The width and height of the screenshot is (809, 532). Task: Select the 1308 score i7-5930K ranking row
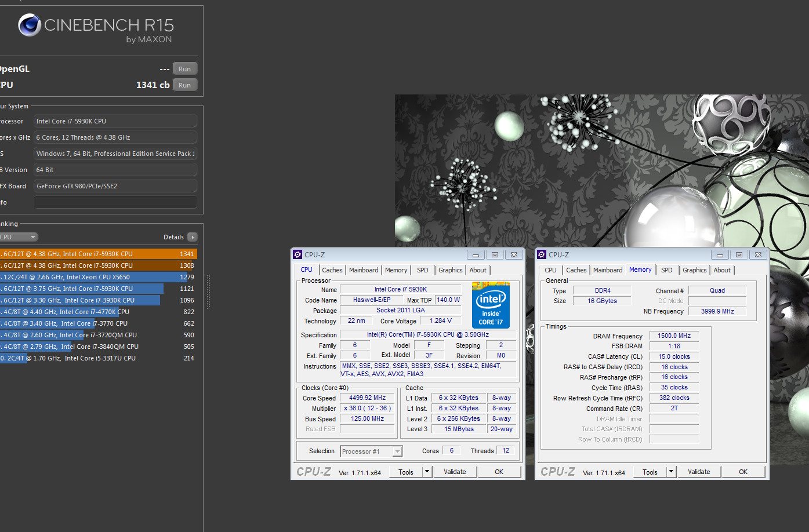pos(99,265)
